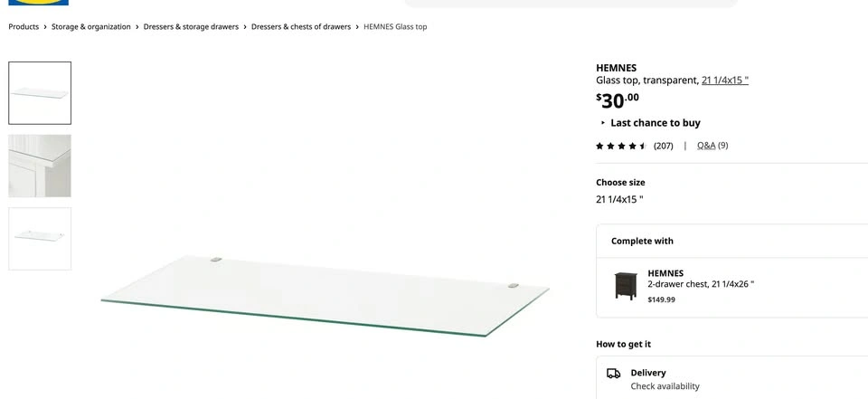Click the star rating icons
This screenshot has width=868, height=399.
[620, 146]
